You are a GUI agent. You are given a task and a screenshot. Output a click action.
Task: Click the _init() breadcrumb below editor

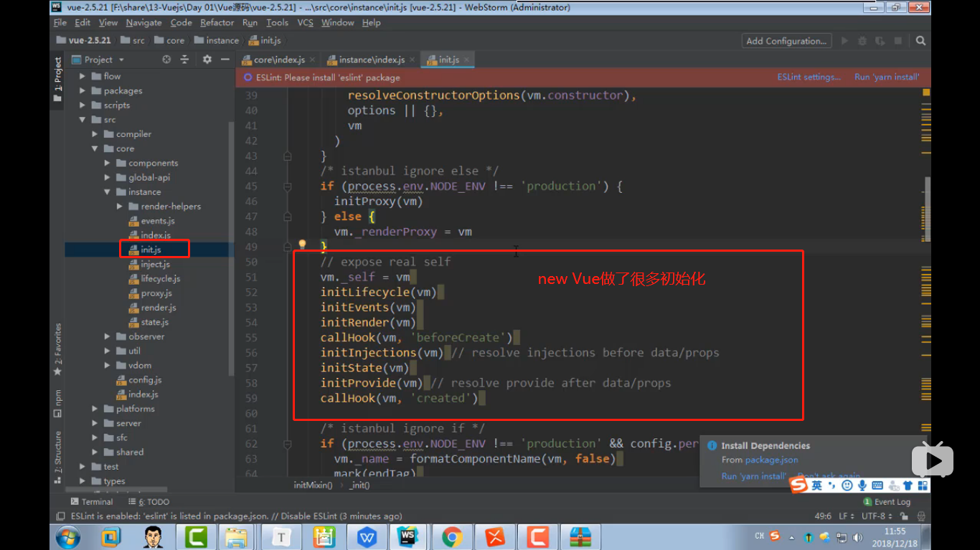359,485
